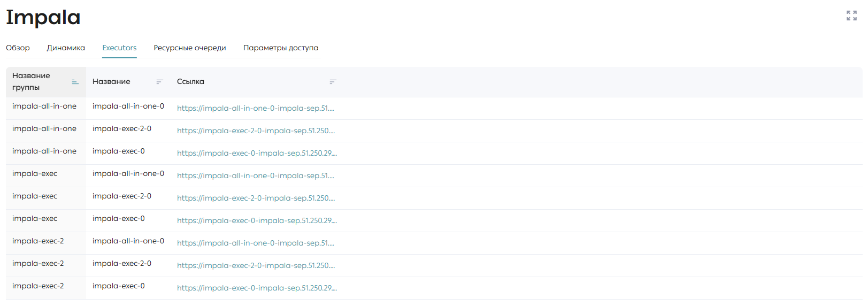This screenshot has height=306, width=868.
Task: Go to Параметры доступа tab
Action: pos(281,48)
